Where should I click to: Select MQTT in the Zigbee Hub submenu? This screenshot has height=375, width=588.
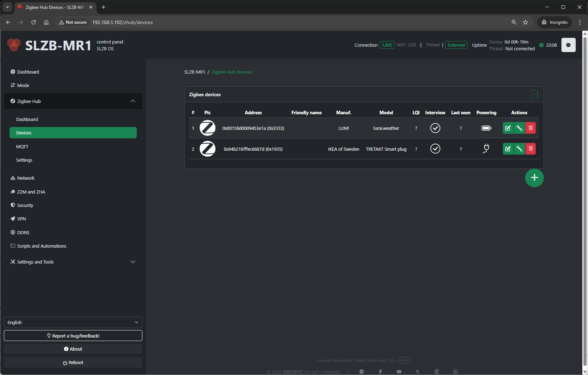22,146
